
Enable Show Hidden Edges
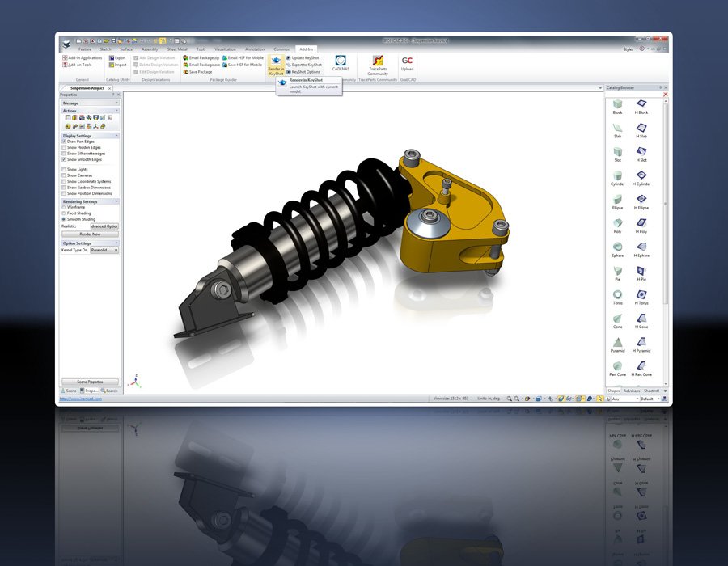pyautogui.click(x=64, y=147)
